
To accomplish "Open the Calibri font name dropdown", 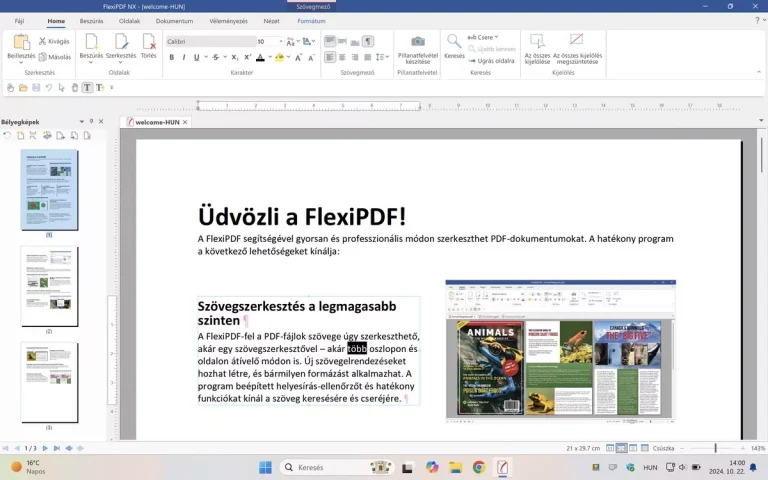I will pyautogui.click(x=211, y=42).
